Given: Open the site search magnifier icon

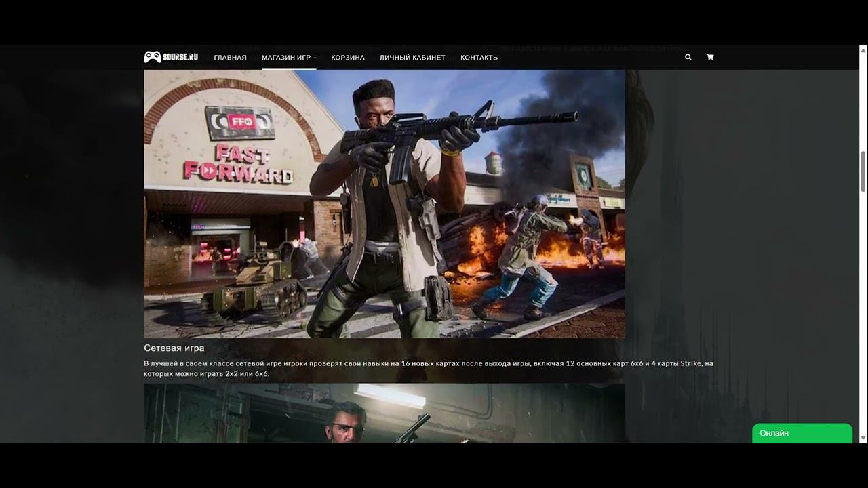Looking at the screenshot, I should (688, 57).
